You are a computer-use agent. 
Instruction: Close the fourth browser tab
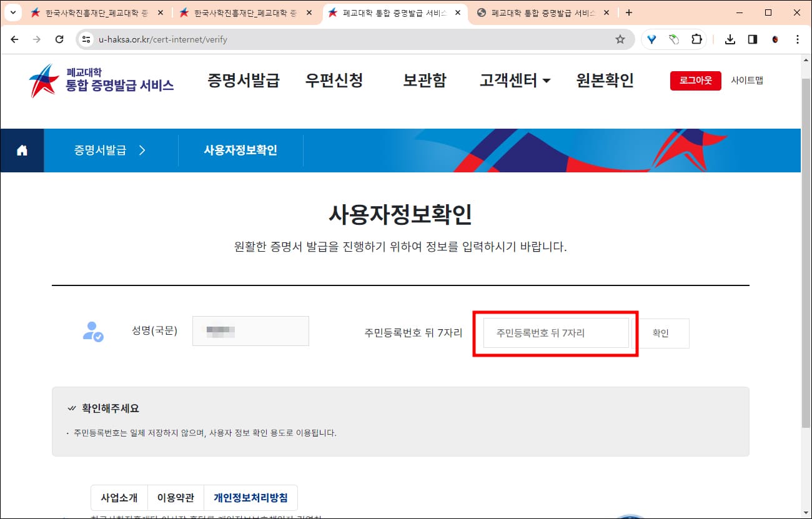pyautogui.click(x=606, y=12)
